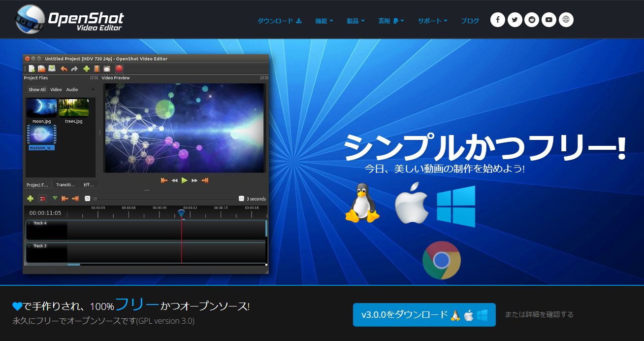
Task: Expand the filter overflow chevron after Audio
Action: pyautogui.click(x=92, y=90)
